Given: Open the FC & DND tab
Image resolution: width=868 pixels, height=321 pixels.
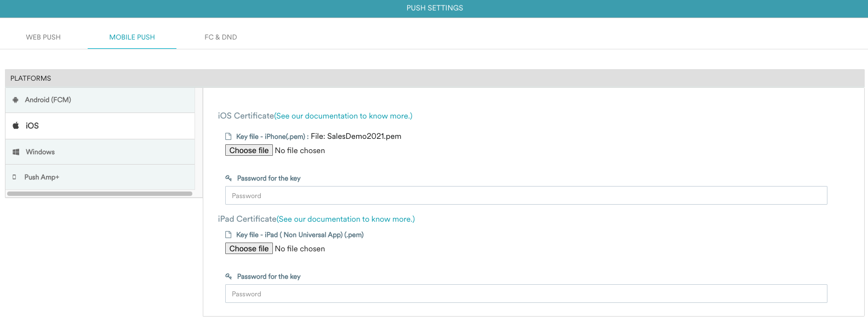Looking at the screenshot, I should 221,37.
